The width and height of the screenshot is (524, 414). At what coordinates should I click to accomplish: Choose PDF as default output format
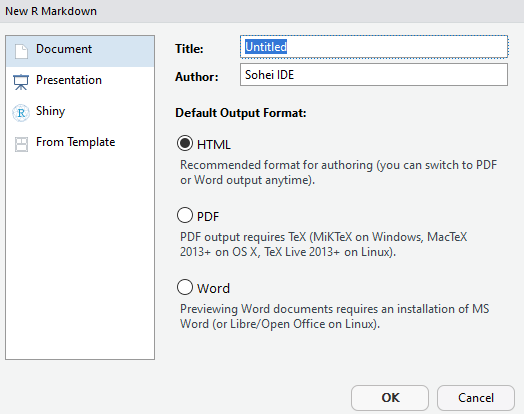click(x=185, y=215)
